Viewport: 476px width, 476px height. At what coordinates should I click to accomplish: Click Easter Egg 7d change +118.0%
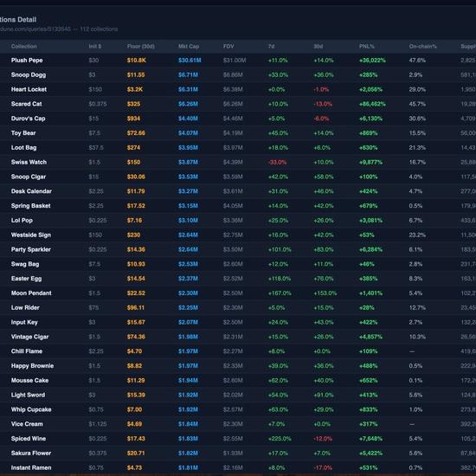coord(280,279)
